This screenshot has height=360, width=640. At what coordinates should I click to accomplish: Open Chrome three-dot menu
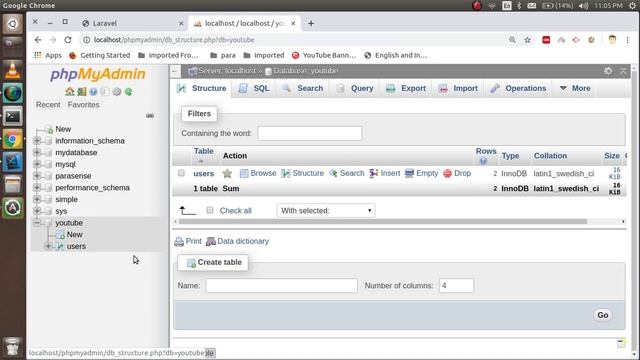(x=627, y=40)
